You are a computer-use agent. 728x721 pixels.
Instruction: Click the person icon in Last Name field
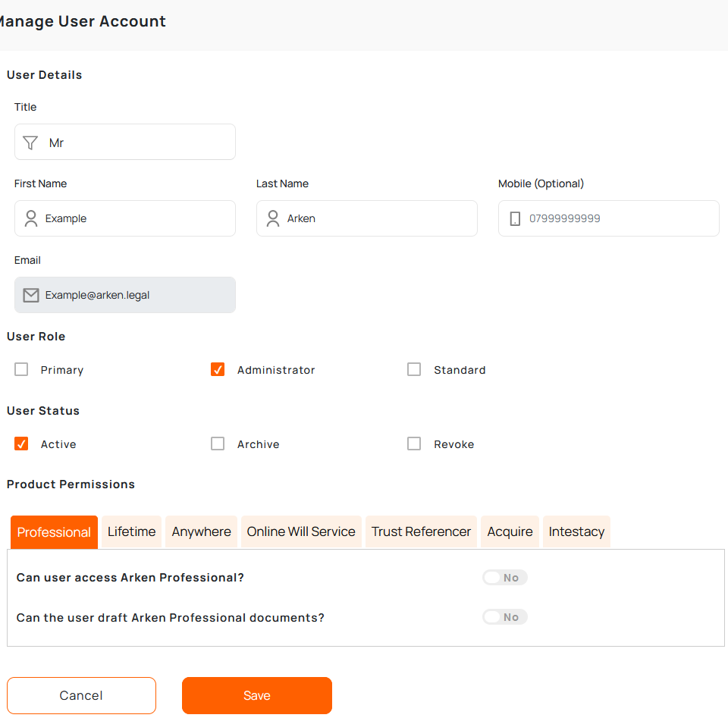click(273, 218)
